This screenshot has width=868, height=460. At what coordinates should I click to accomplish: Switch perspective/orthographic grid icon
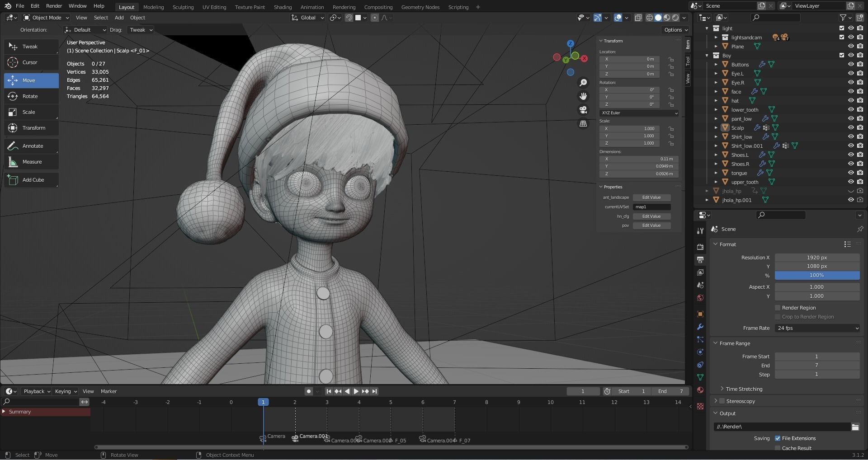(x=583, y=124)
